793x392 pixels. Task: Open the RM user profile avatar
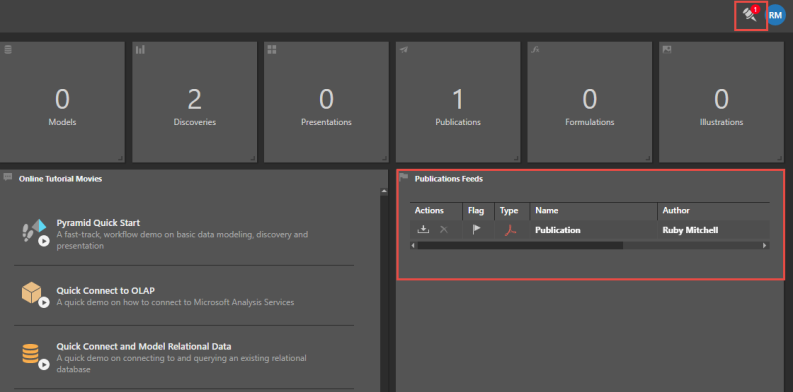(x=776, y=16)
